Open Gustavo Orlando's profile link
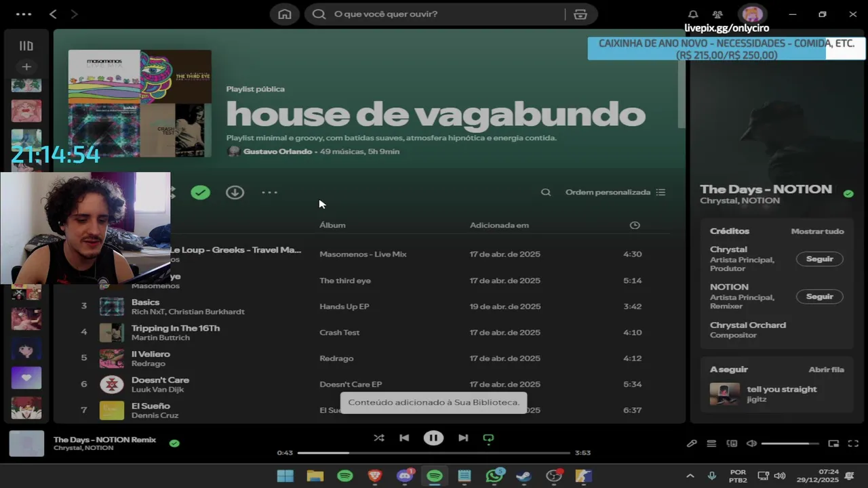The width and height of the screenshot is (868, 488). tap(278, 151)
